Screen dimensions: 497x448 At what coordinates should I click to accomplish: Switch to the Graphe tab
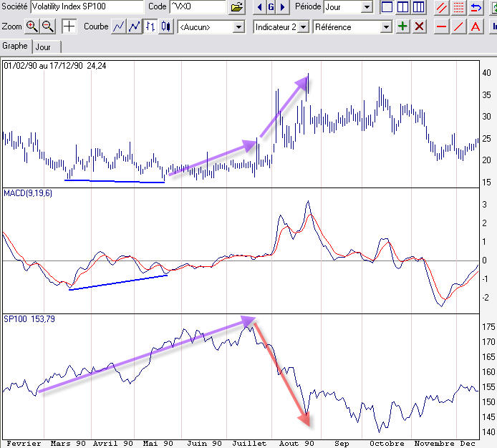[15, 46]
